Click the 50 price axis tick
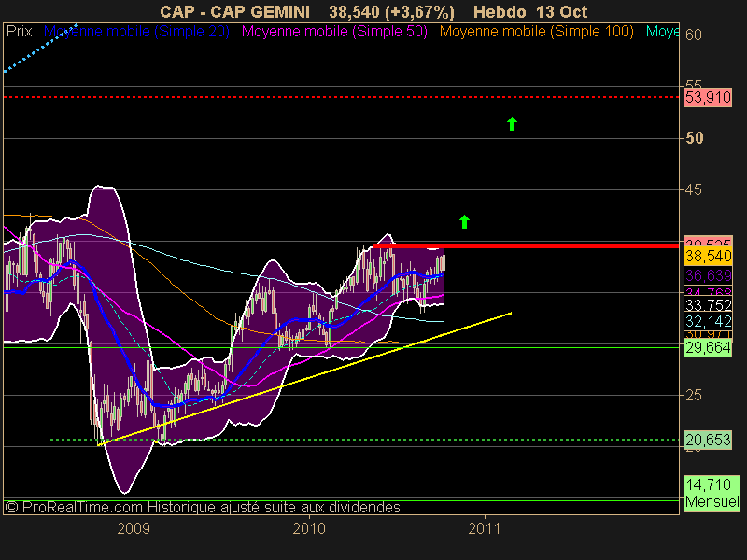 pos(694,138)
